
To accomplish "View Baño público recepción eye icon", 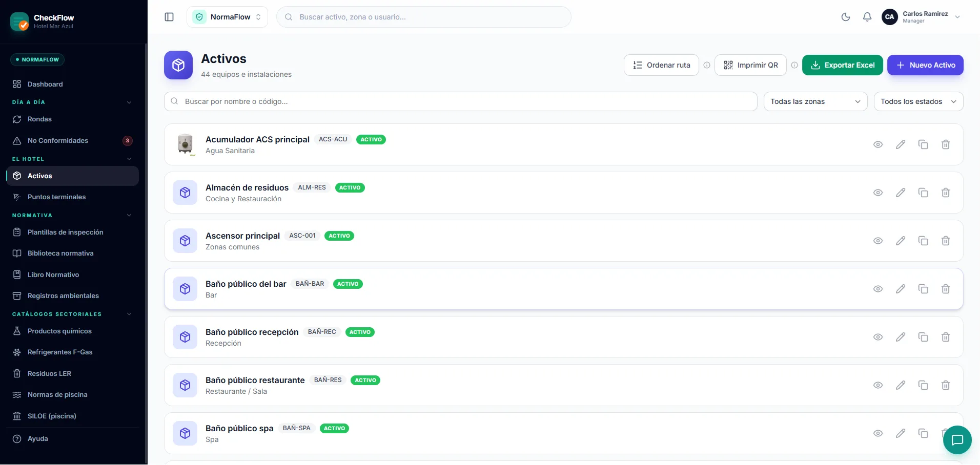I will [878, 337].
